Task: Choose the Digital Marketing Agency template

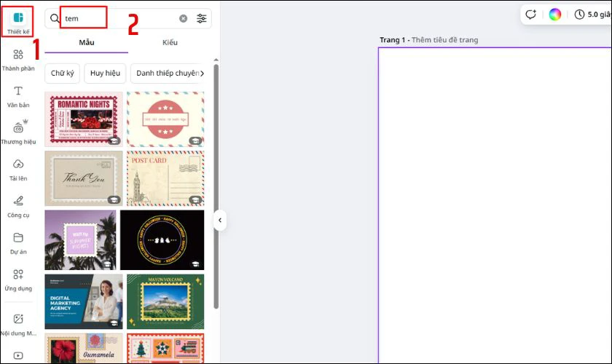Action: [x=84, y=301]
